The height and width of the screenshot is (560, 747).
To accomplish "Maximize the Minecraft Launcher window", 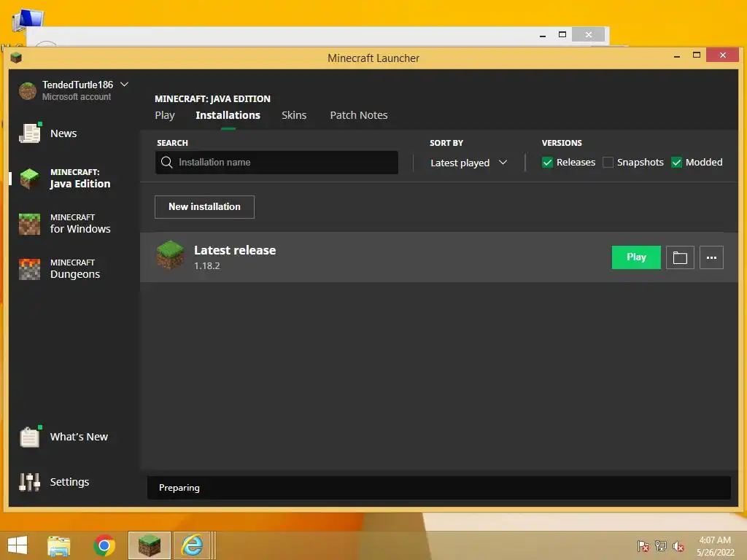I will (x=697, y=55).
